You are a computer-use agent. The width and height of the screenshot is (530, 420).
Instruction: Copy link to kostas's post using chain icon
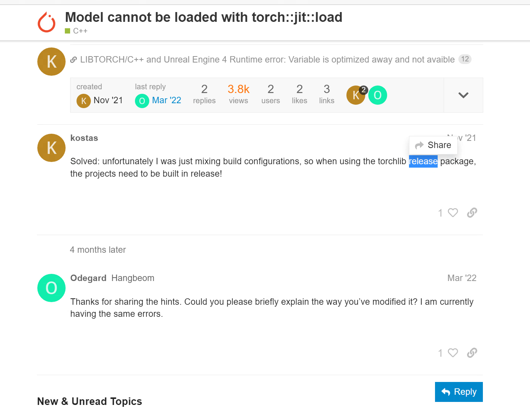472,212
